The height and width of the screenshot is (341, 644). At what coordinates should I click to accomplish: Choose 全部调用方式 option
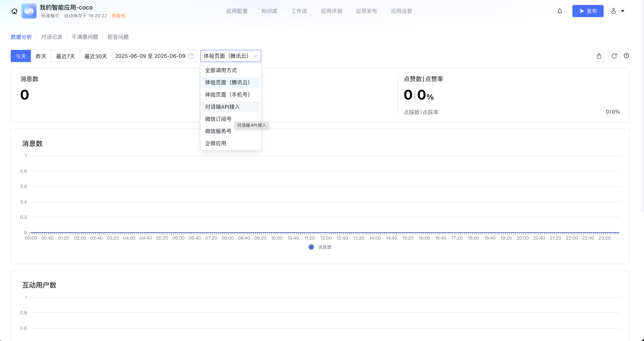click(221, 70)
